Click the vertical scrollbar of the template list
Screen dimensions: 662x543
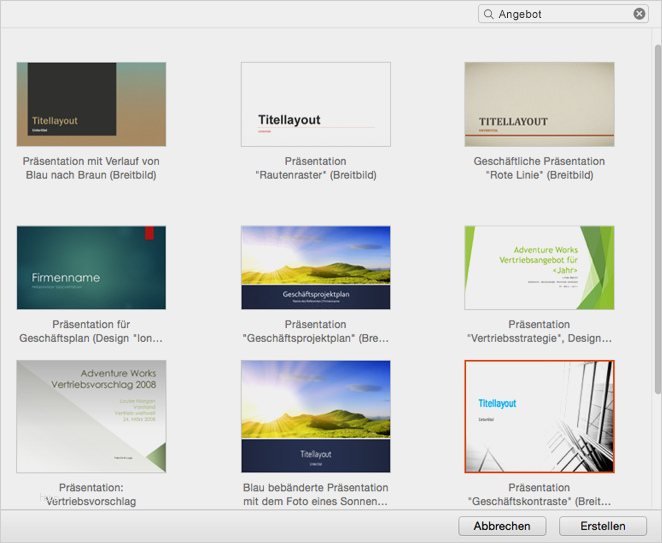pyautogui.click(x=655, y=200)
